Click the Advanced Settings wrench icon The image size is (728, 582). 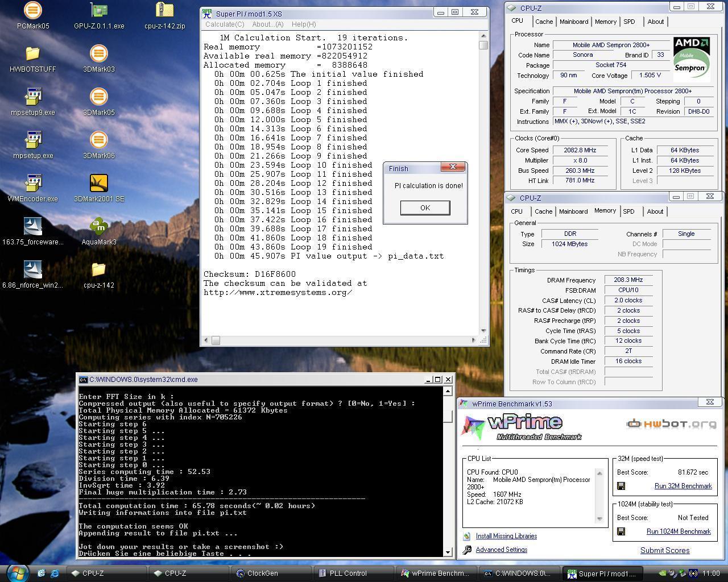tap(467, 550)
